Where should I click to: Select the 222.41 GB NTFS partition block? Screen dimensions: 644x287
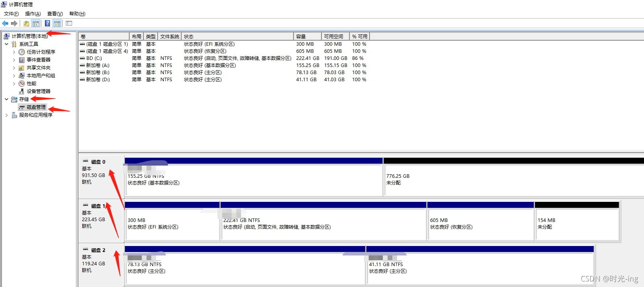tap(323, 221)
